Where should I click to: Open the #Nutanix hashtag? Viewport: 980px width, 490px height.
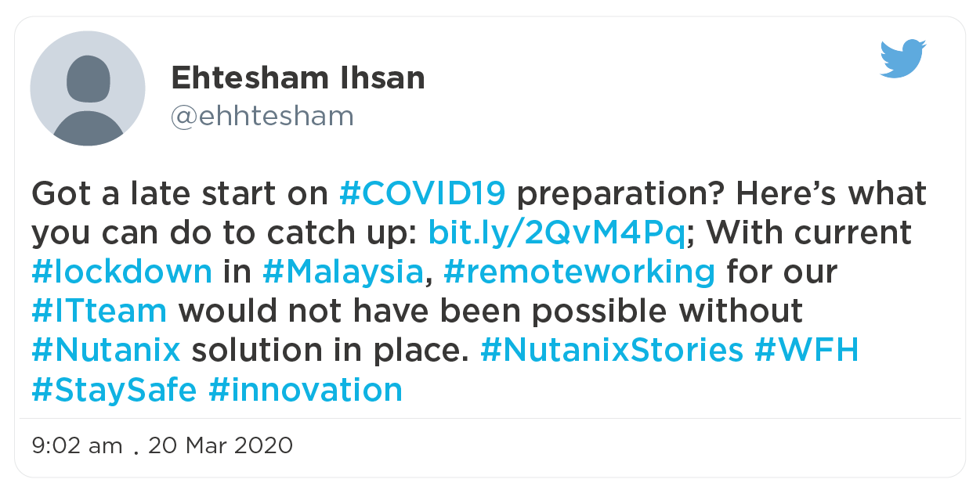pyautogui.click(x=107, y=350)
